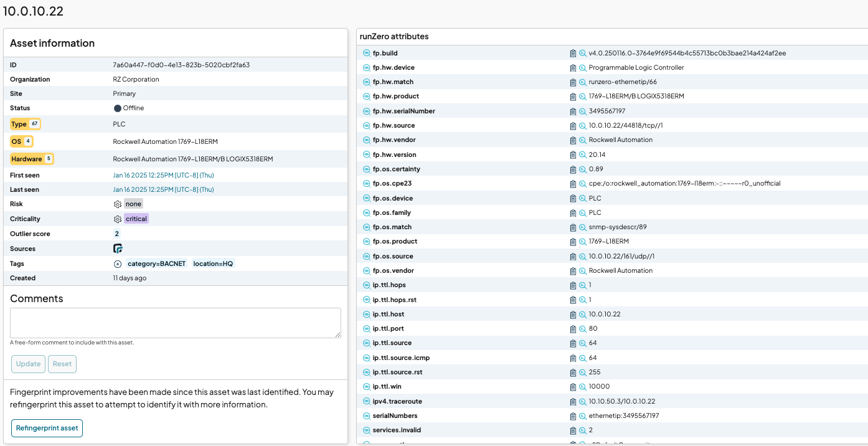Select the runzero-ethernetip/66 value
The image size is (868, 446).
[623, 82]
